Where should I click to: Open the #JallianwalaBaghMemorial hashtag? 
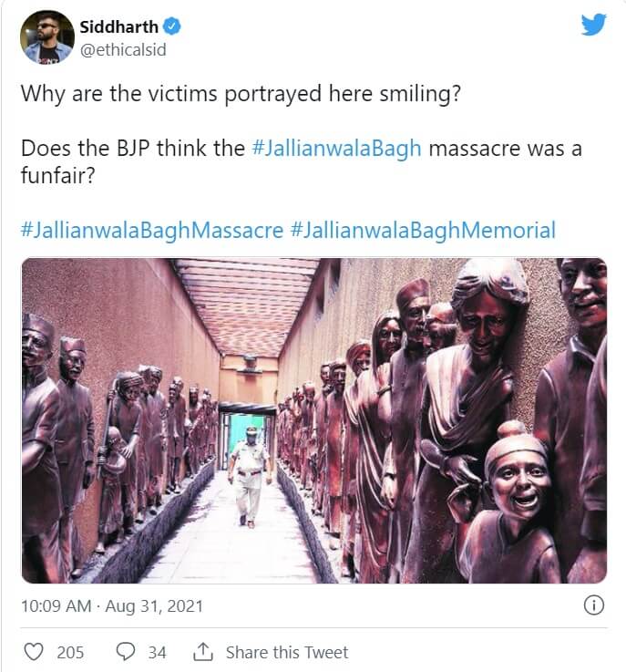[x=423, y=229]
